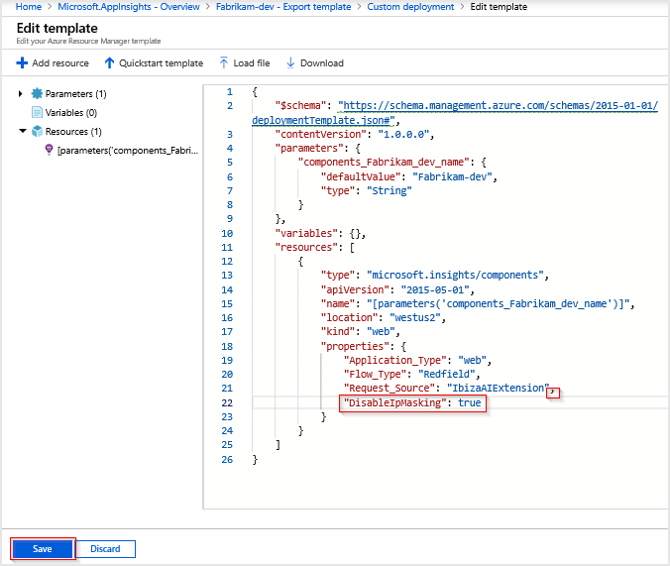Viewport: 670px width, 566px height.
Task: Return to Custom deployment breadcrumb
Action: 408,7
